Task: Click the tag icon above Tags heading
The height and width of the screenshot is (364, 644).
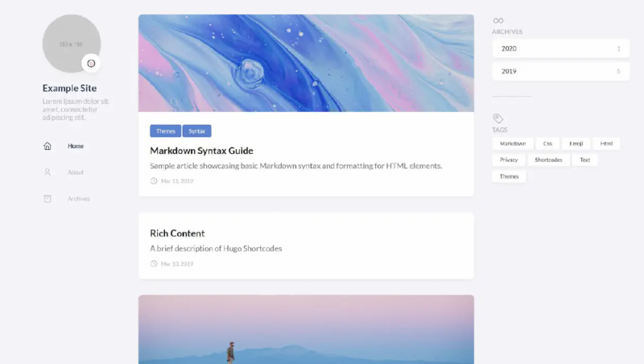Action: click(497, 118)
